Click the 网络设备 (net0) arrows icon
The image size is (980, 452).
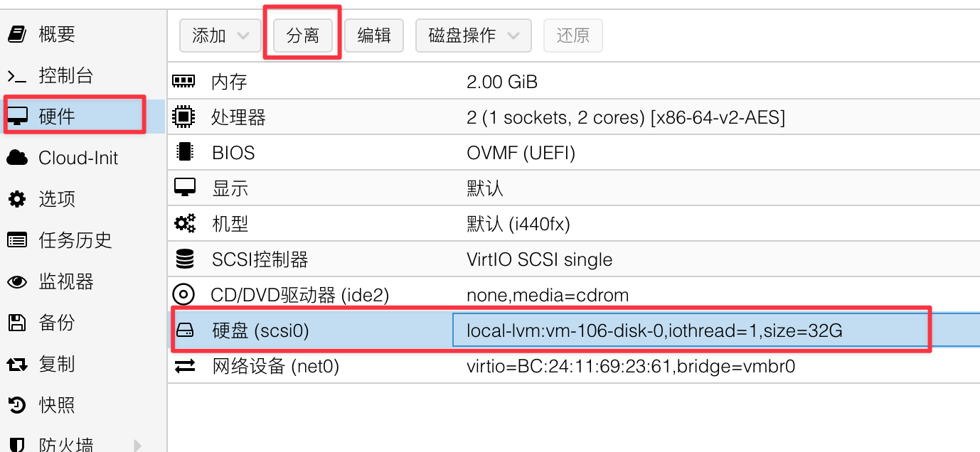coord(185,366)
